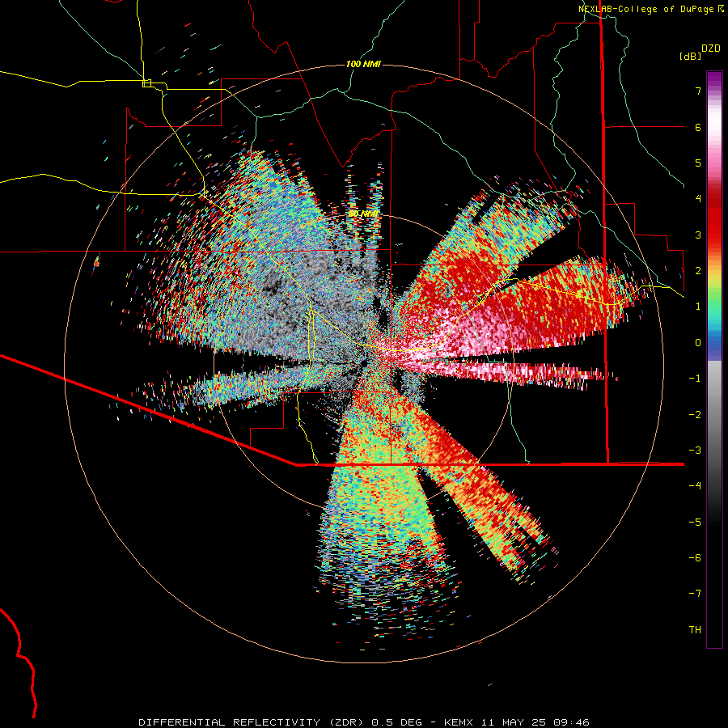Click the -7 value on dB scale
The height and width of the screenshot is (728, 728).
pos(695,594)
